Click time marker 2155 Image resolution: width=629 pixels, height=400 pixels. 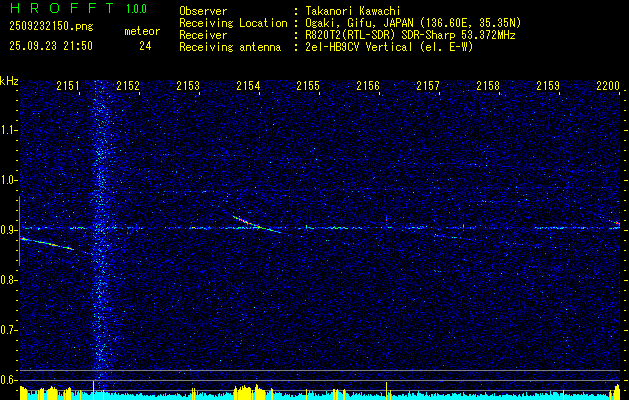point(308,85)
